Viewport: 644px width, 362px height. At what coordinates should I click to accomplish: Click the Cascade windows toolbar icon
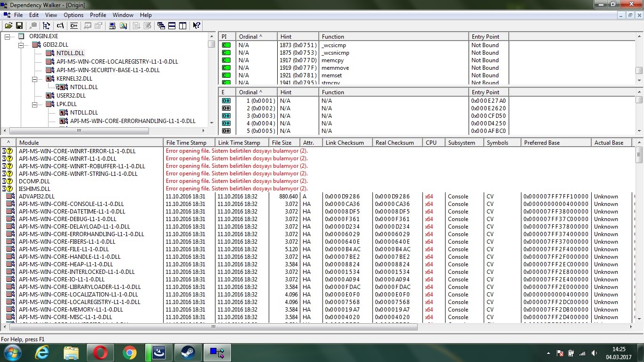click(x=161, y=25)
